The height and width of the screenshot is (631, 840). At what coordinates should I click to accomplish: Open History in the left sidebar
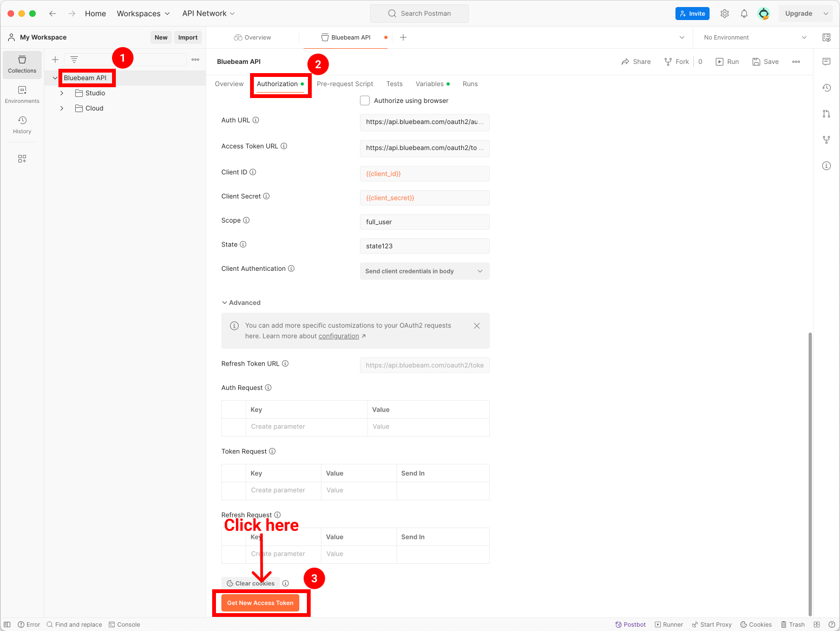22,125
